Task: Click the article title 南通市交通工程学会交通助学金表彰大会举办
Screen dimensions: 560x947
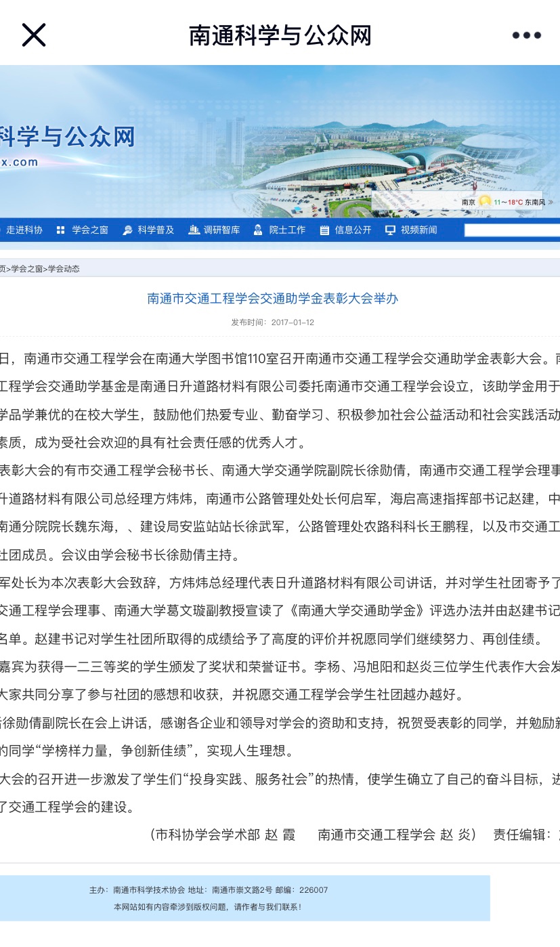Action: 273,298
